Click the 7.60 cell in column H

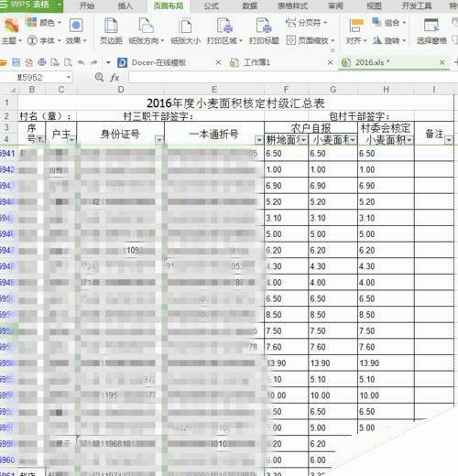point(386,347)
